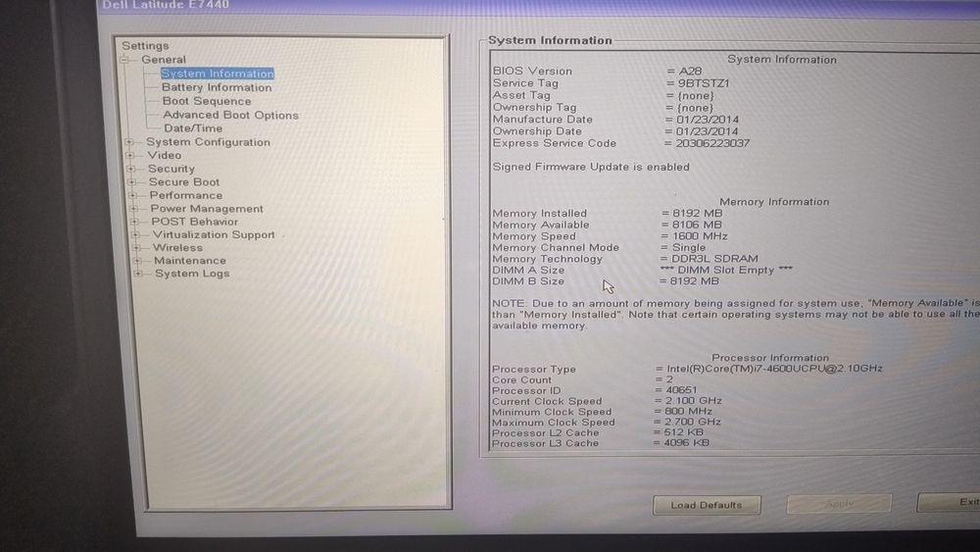
Task: Click Core Count value 2
Action: point(669,379)
